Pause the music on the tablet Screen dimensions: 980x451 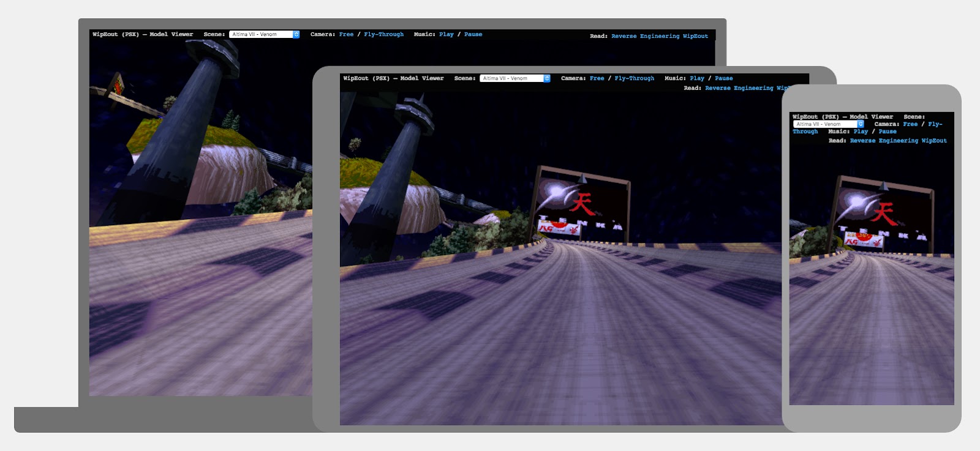[x=724, y=78]
